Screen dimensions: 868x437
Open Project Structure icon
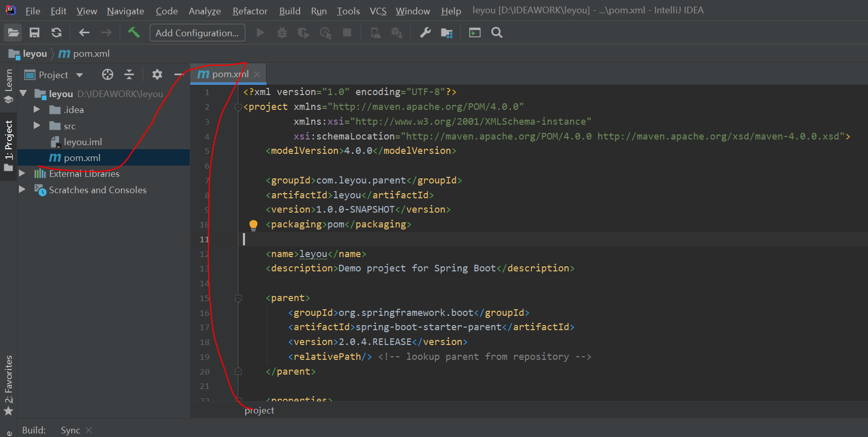pos(447,33)
